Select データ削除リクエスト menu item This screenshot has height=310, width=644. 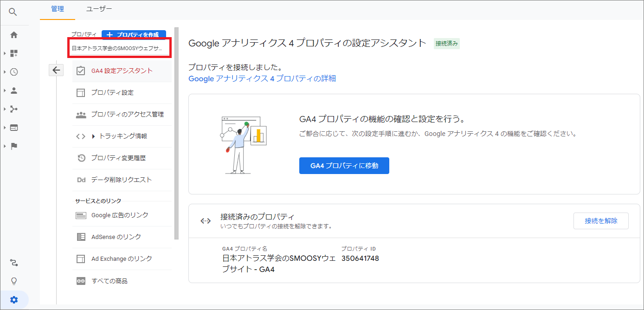[122, 180]
